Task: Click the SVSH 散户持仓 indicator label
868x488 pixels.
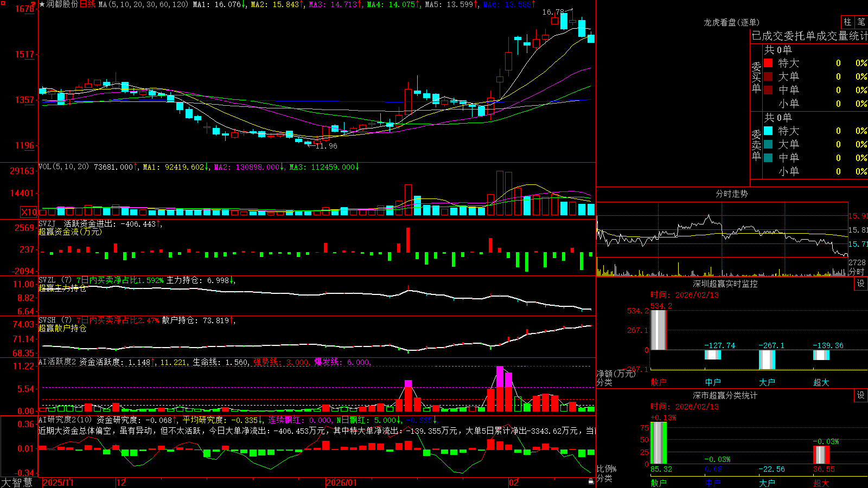Action: [x=47, y=320]
